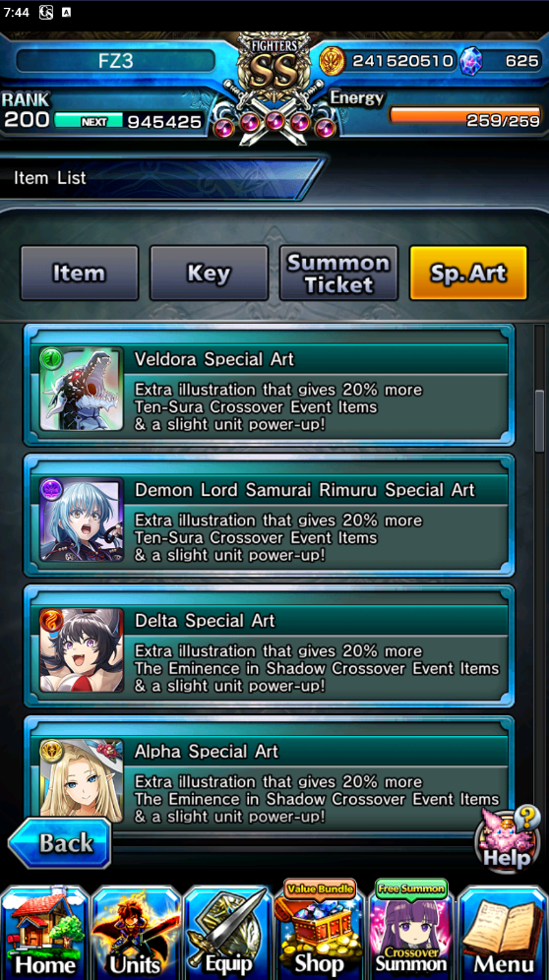This screenshot has height=980, width=549.
Task: Tap the gold coin currency icon
Action: point(332,61)
